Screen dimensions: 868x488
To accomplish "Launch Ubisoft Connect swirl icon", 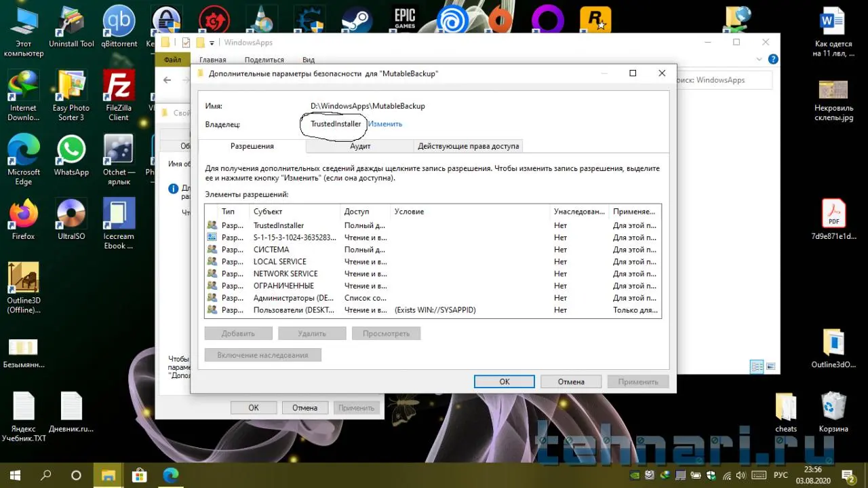I will (x=453, y=19).
